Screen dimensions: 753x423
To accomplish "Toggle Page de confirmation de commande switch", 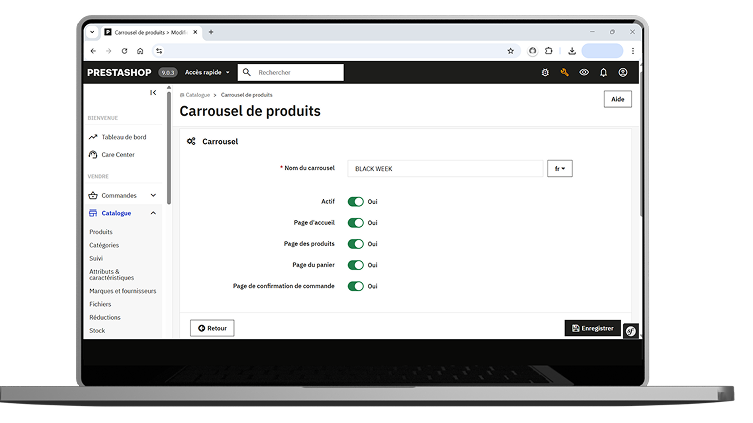I will [356, 286].
